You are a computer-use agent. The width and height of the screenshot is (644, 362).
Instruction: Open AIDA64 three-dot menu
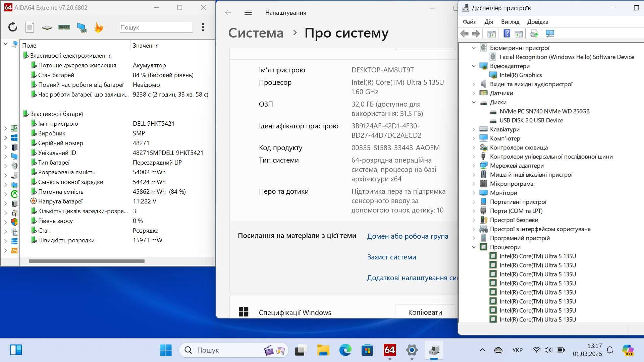coord(203,27)
